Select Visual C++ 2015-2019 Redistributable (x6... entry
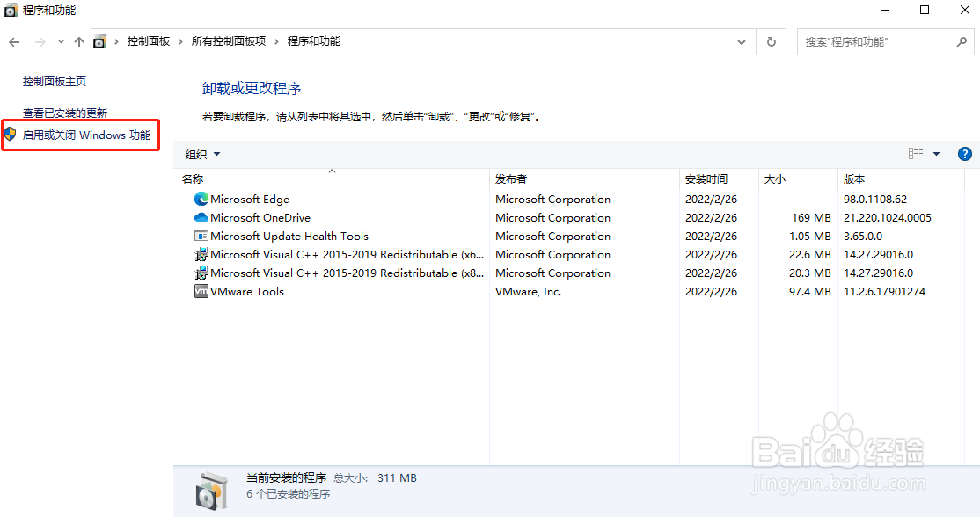The width and height of the screenshot is (980, 517). point(347,255)
